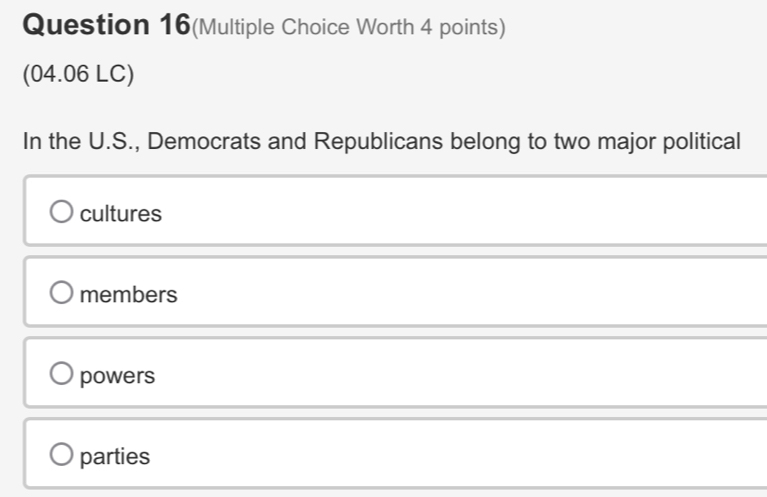Screen dimensions: 767x497
Task: Pick the parties radio button
Action: click(62, 456)
